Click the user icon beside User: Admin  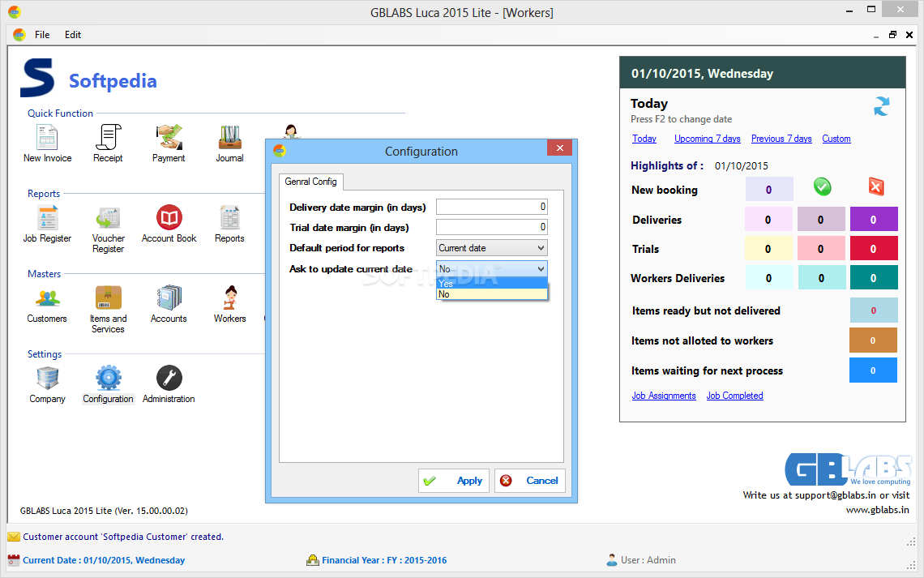[612, 559]
